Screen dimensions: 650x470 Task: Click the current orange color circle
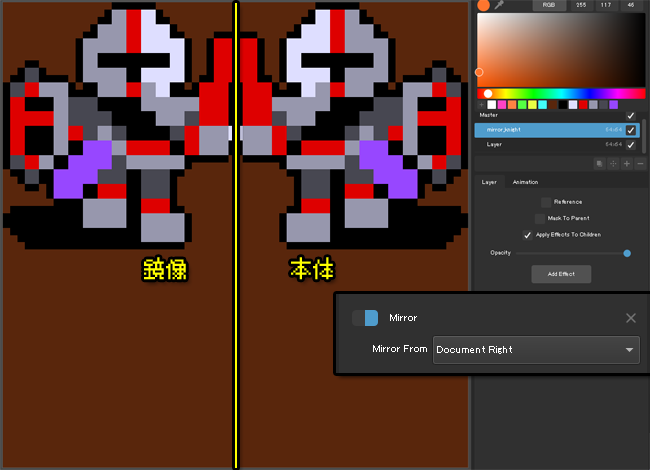(483, 5)
